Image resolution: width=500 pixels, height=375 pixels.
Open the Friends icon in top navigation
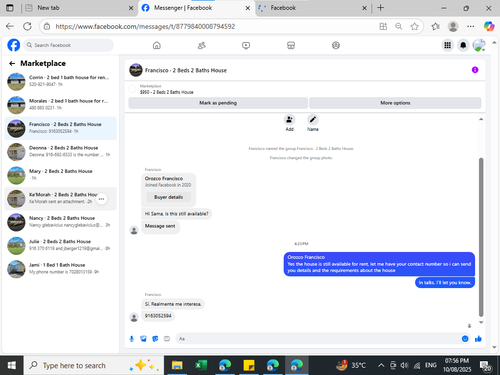[202, 45]
